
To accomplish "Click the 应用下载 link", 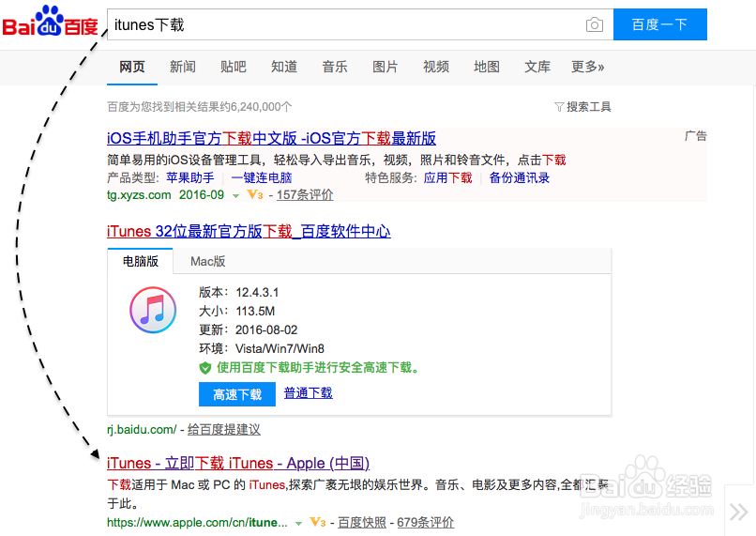I will tap(448, 177).
